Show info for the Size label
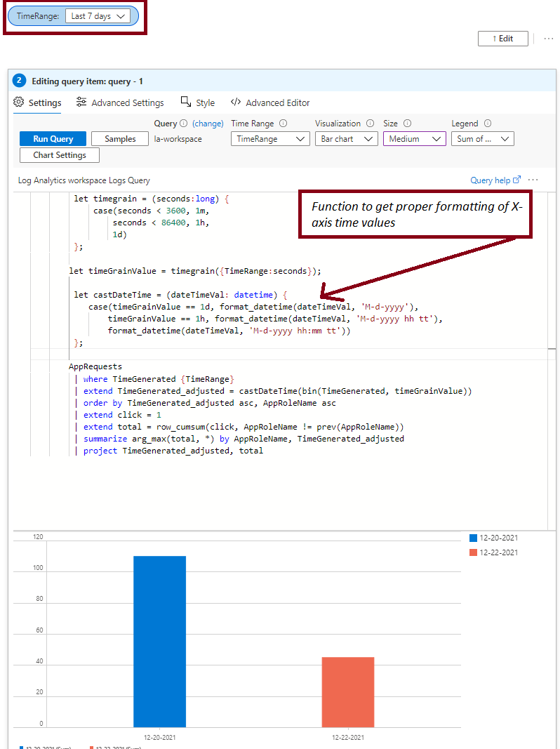The image size is (560, 749). (407, 124)
